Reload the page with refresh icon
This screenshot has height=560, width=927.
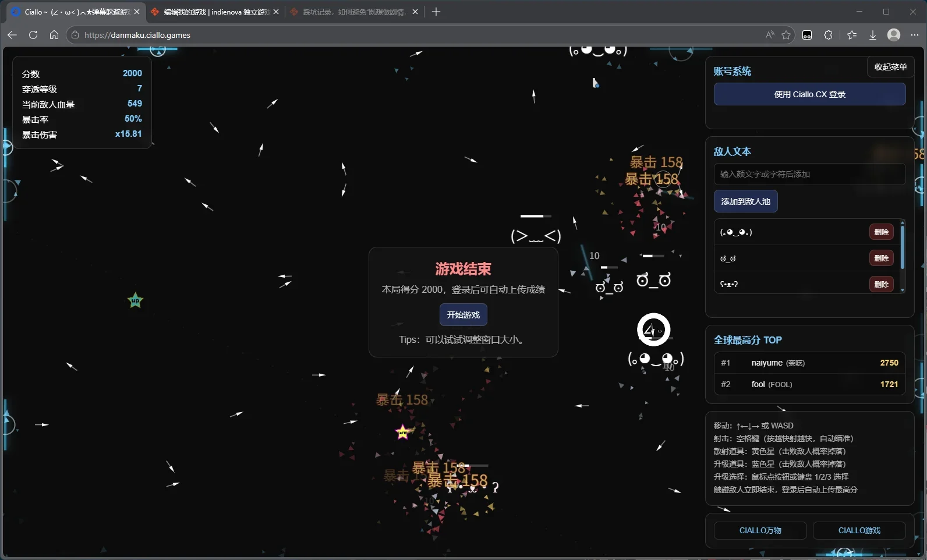[x=33, y=35]
